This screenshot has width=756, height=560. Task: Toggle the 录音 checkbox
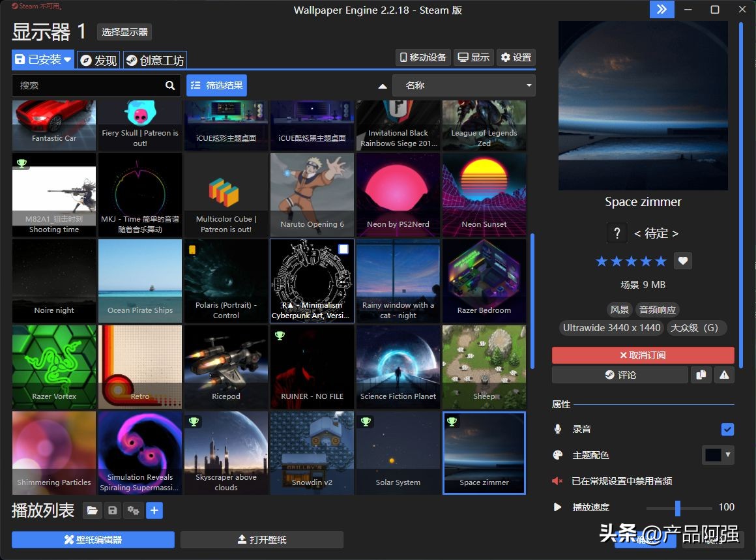[727, 429]
